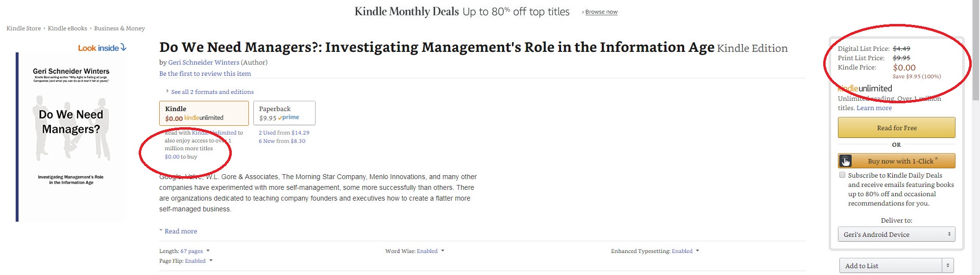The width and height of the screenshot is (980, 275).
Task: Expand the Add to List arrow
Action: (948, 266)
